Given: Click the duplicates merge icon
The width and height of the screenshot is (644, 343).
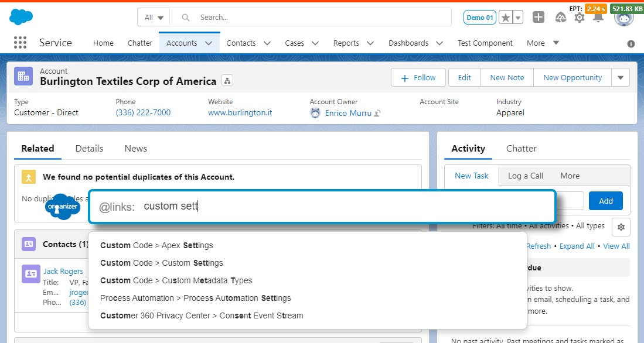Looking at the screenshot, I should pyautogui.click(x=29, y=177).
